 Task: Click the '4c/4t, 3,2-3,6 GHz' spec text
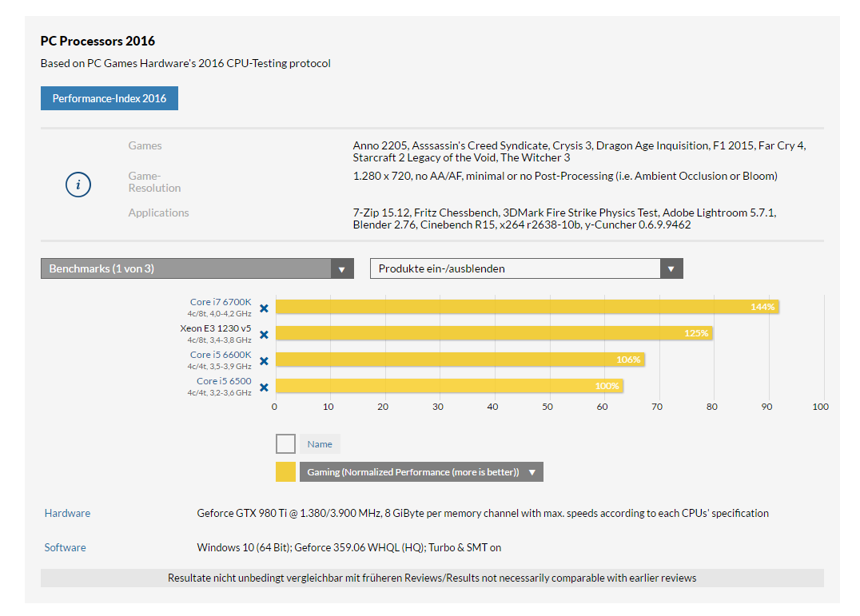click(219, 393)
